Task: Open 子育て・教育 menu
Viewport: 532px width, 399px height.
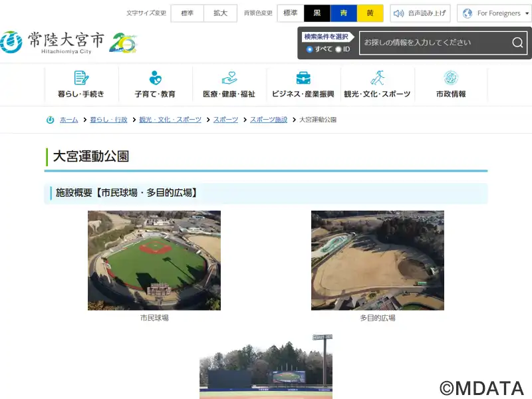Action: (x=156, y=84)
